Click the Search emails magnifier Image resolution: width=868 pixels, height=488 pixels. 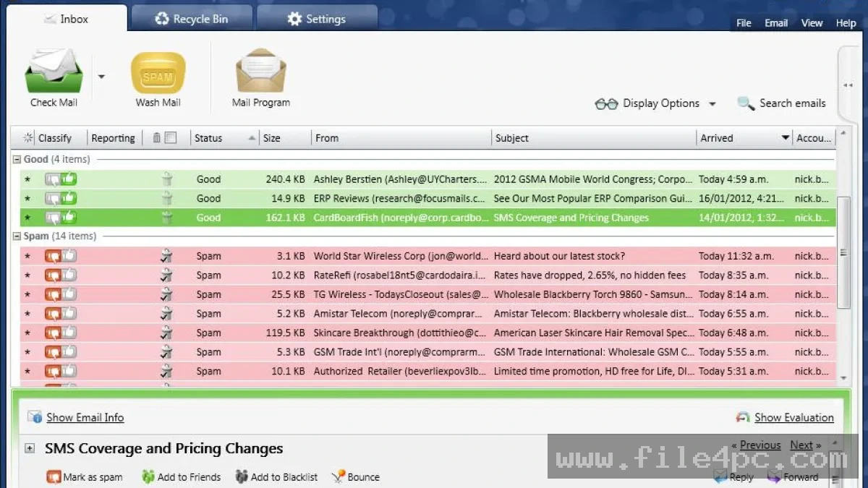point(745,103)
